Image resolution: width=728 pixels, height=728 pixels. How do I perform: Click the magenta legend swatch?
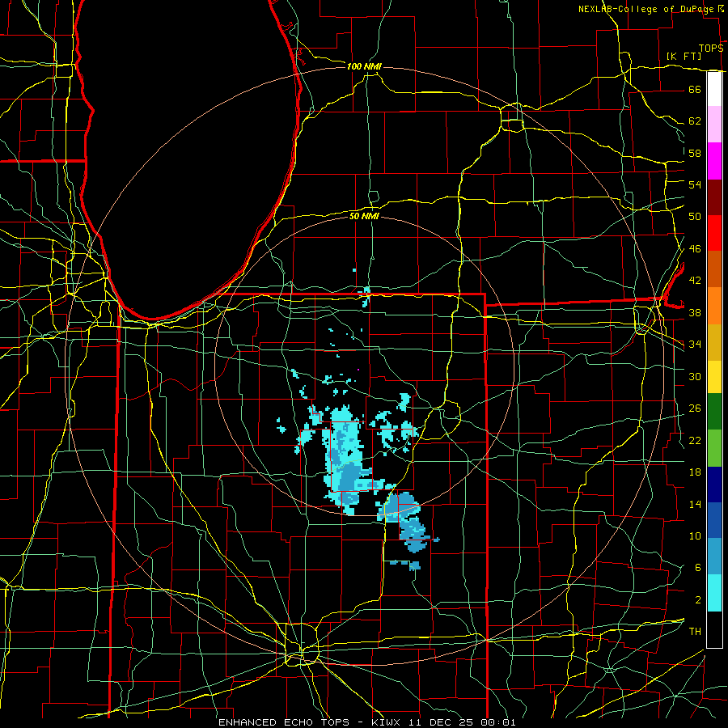714,161
